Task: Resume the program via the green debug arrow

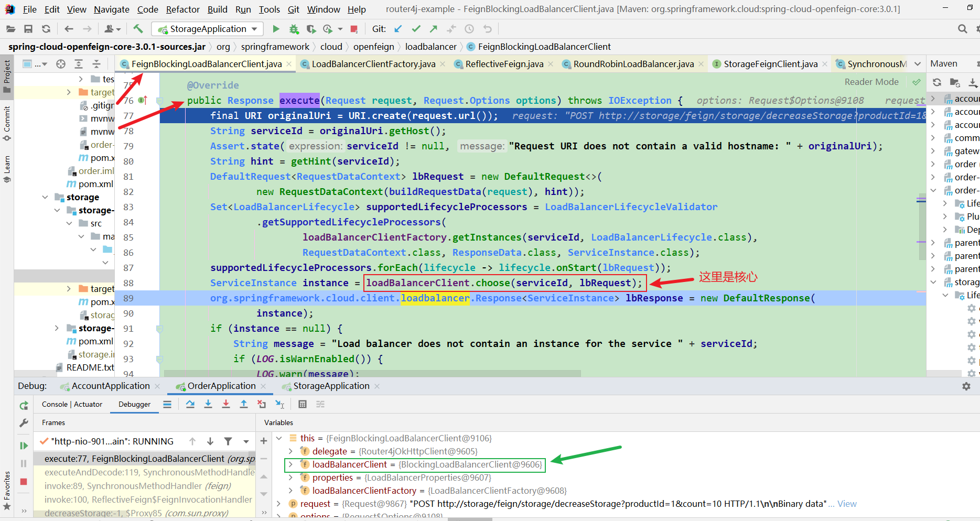Action: click(x=23, y=446)
